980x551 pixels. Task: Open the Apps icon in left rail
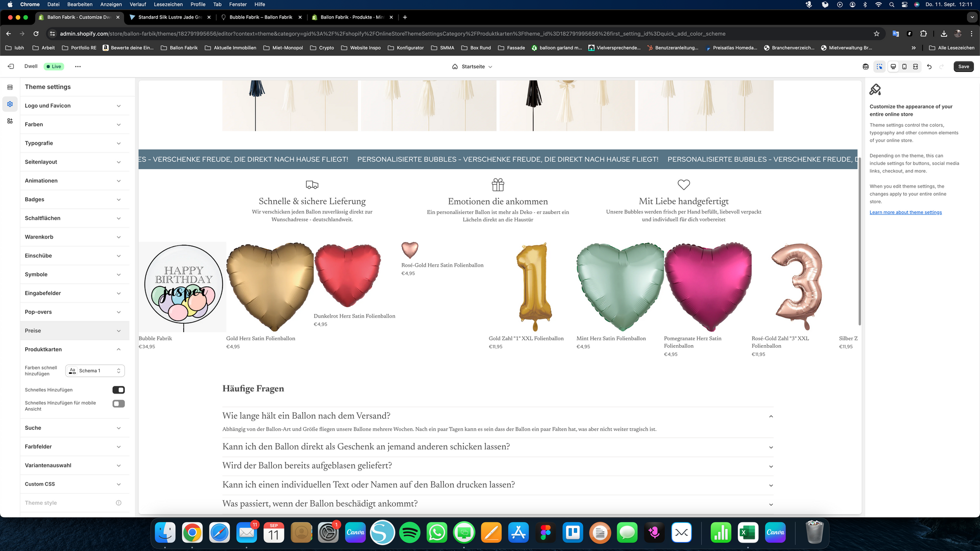coord(10,121)
